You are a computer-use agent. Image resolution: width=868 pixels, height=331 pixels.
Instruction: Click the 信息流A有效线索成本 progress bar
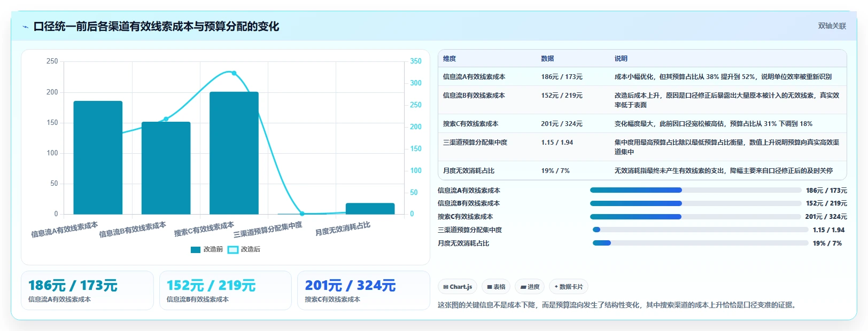[695, 190]
